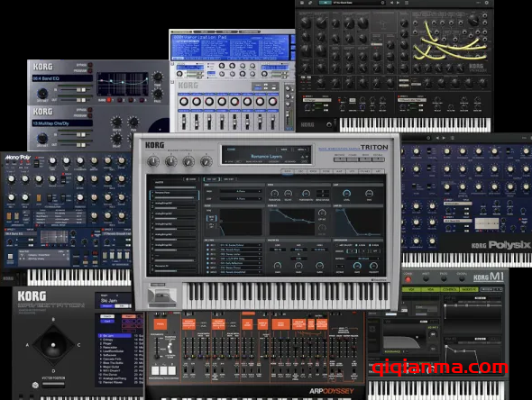Open the MENU dropdown in Triton display
Image resolution: width=532 pixels, height=400 pixels.
302,150
